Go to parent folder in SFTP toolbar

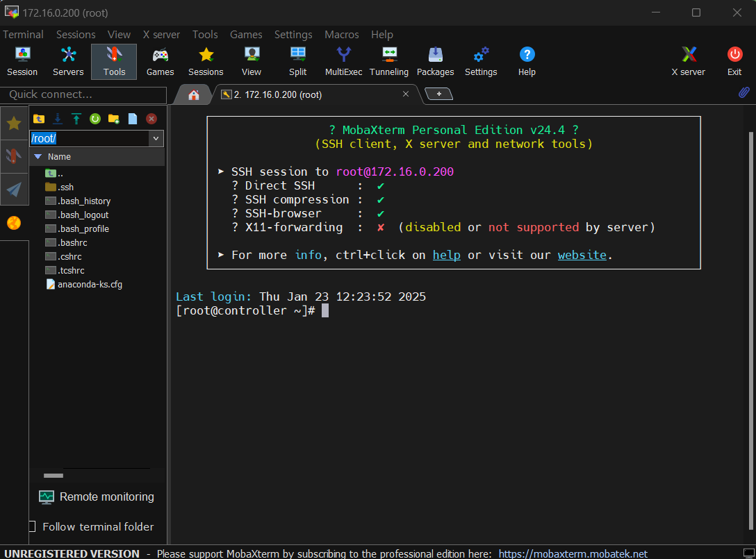coord(39,119)
